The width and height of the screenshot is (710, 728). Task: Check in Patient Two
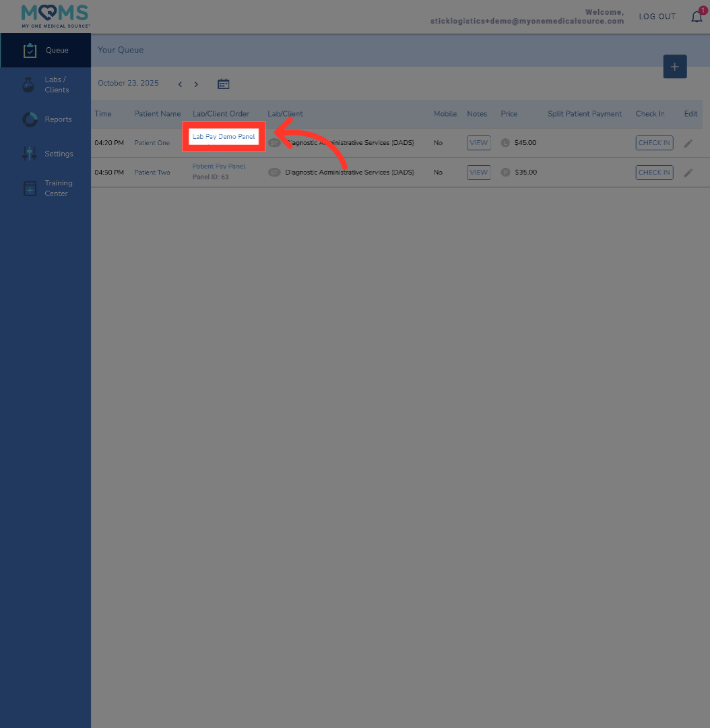pyautogui.click(x=653, y=172)
